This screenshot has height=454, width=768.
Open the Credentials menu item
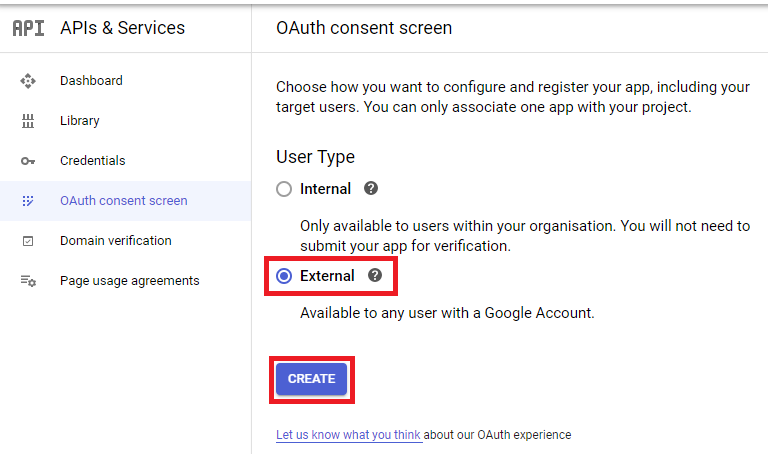pos(93,161)
